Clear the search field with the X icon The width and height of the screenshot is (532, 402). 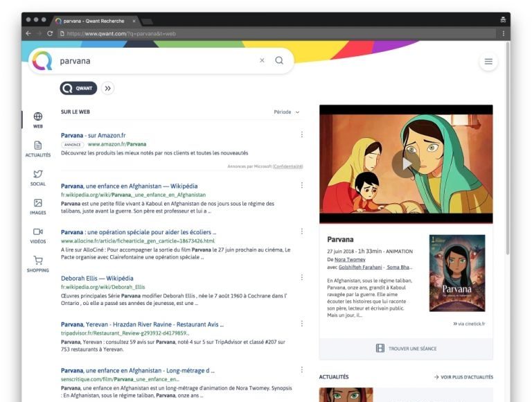(x=262, y=60)
